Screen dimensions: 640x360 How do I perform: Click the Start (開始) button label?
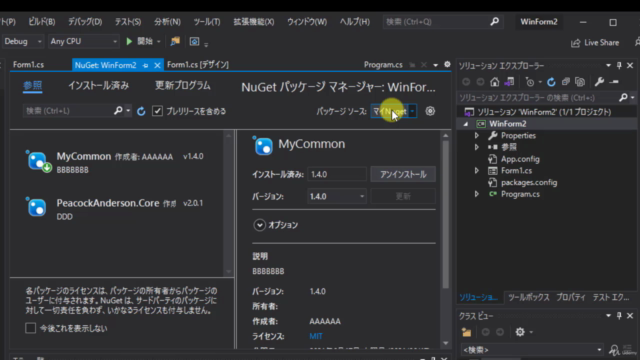click(x=145, y=41)
